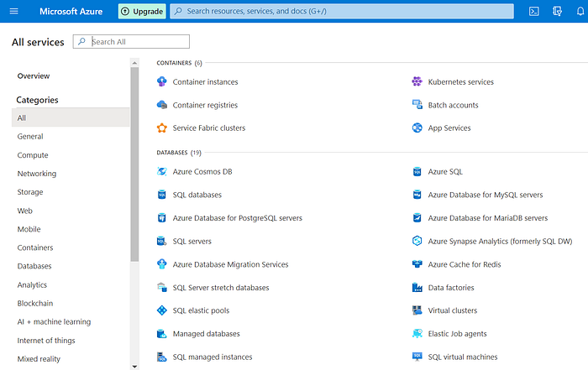Click the Azure Cache for Redis icon

point(417,264)
